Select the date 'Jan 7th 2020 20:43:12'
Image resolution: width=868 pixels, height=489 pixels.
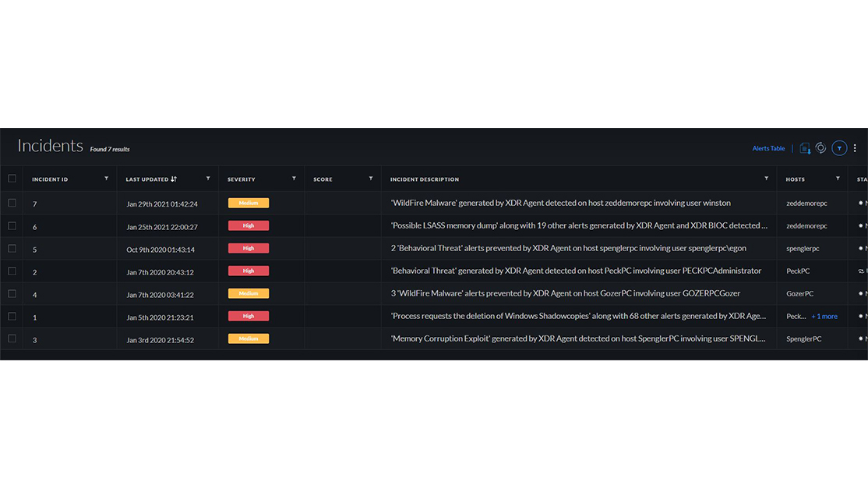click(x=160, y=272)
